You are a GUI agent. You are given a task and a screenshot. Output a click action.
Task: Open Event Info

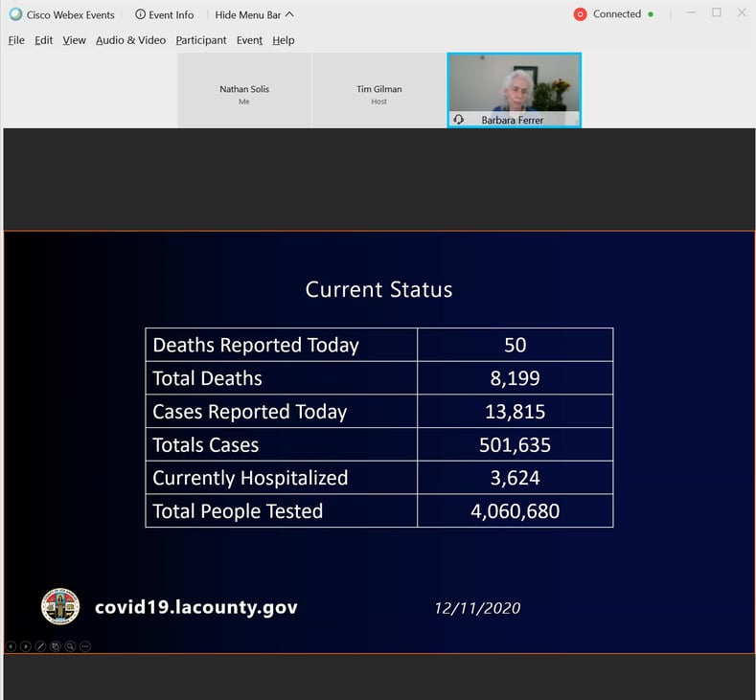(x=165, y=14)
